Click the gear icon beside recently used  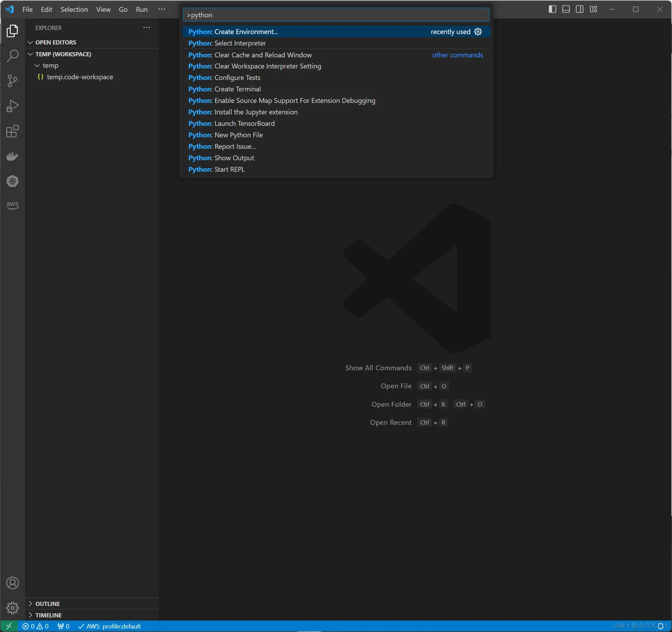tap(478, 32)
